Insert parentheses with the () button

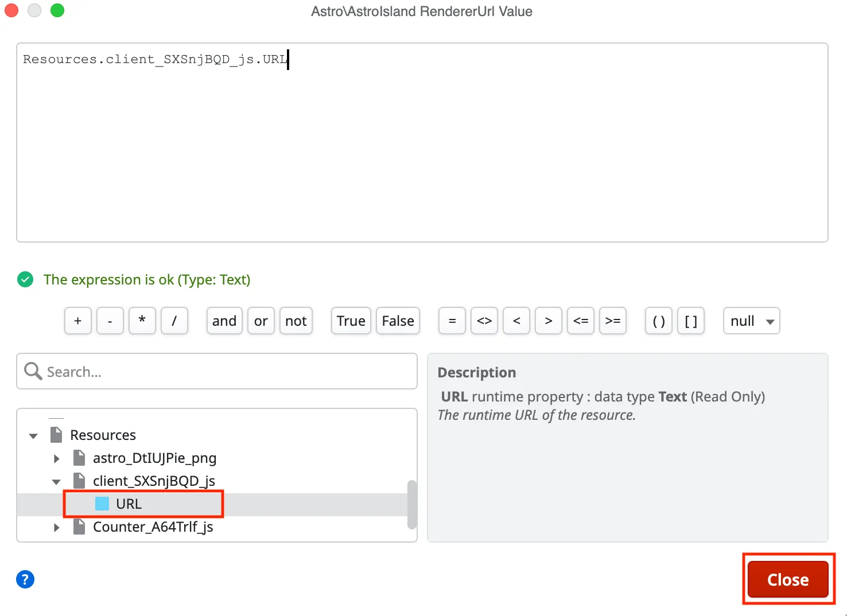pyautogui.click(x=658, y=321)
